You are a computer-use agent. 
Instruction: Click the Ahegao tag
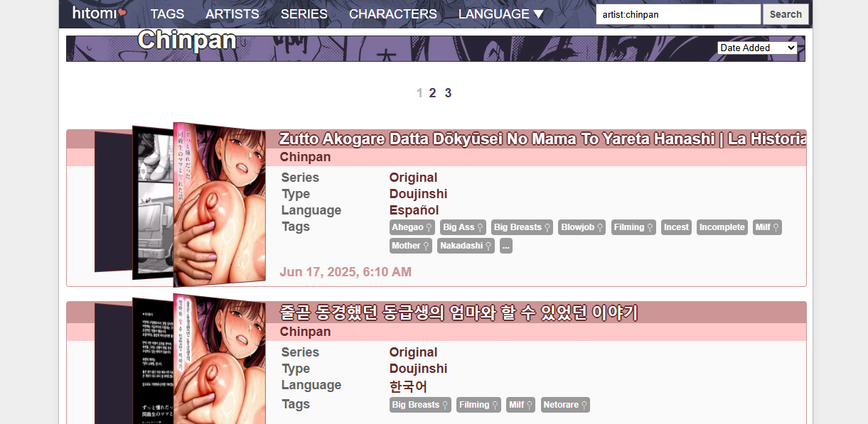tap(412, 227)
